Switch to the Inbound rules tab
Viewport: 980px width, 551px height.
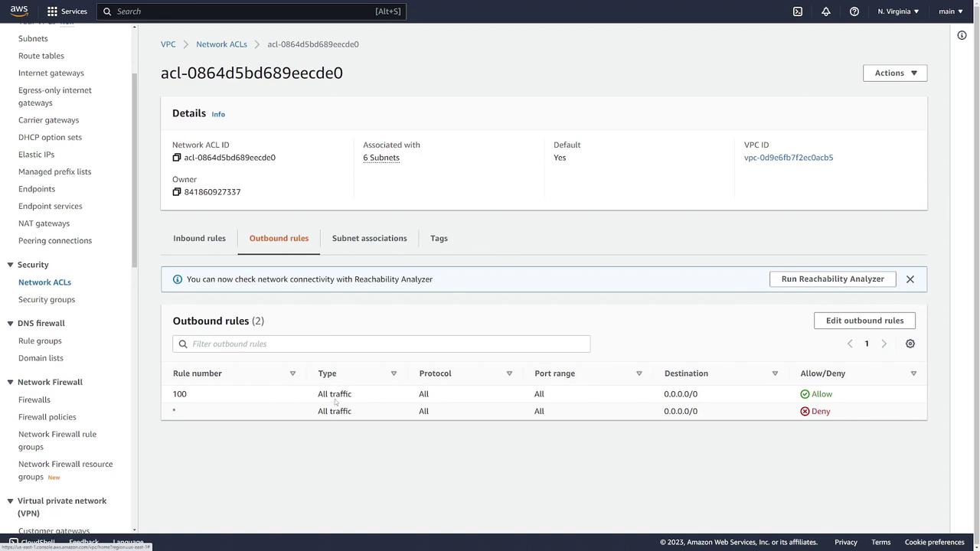tap(199, 238)
